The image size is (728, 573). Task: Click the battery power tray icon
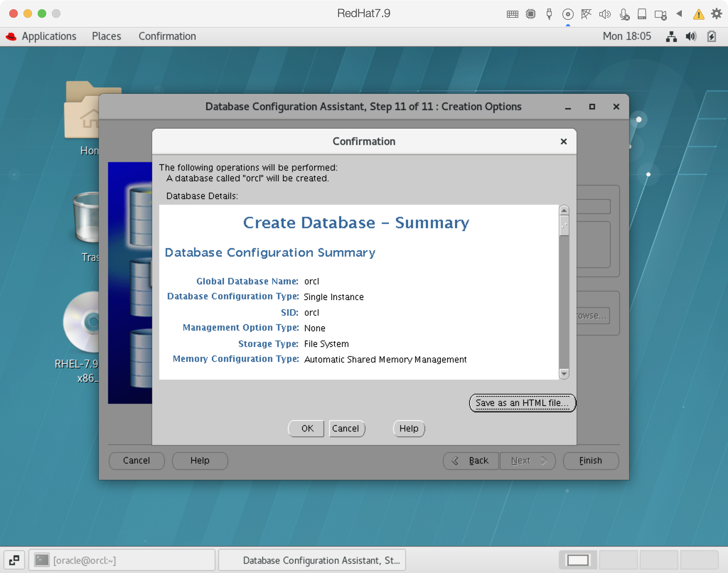click(x=712, y=36)
